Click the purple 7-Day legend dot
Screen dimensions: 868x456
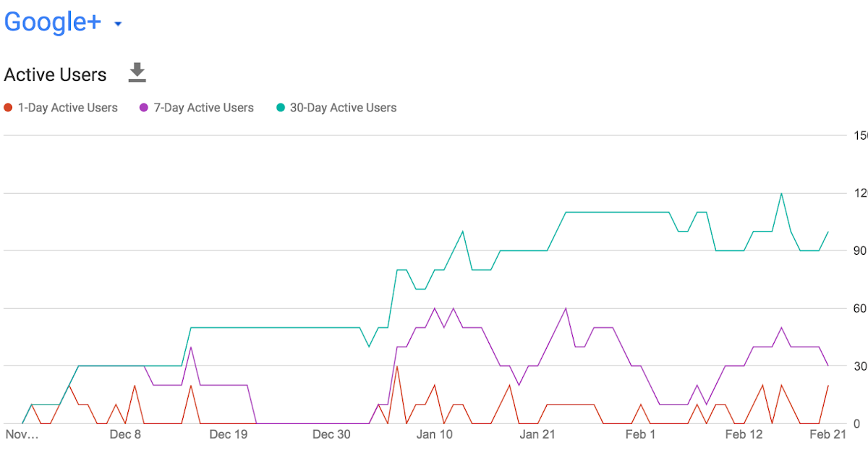click(x=144, y=108)
